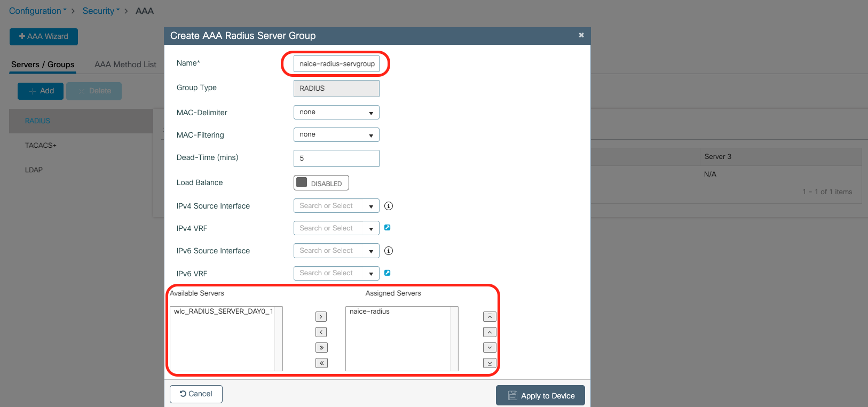Screen dimensions: 868x407
Task: Click the Apply to Device button
Action: click(540, 395)
